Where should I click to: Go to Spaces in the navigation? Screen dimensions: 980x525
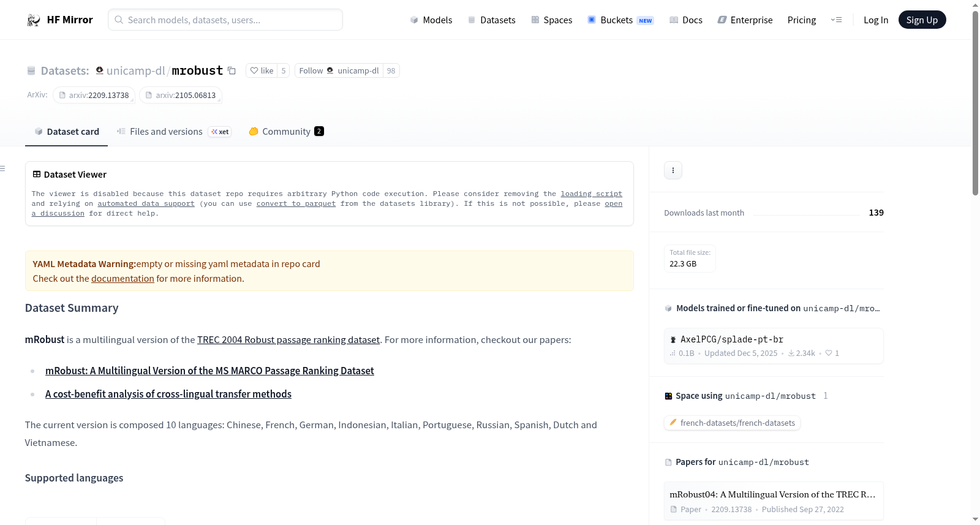click(552, 20)
